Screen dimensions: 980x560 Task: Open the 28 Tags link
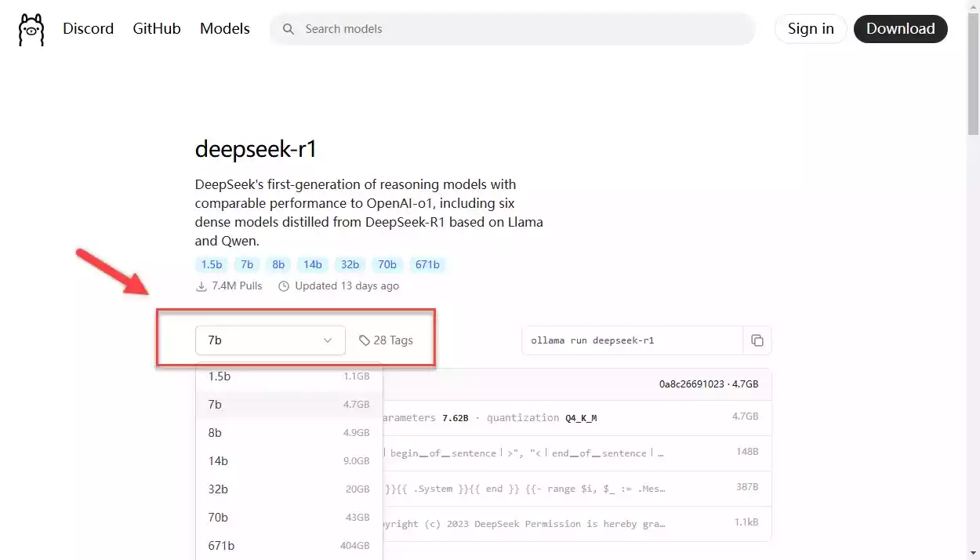pyautogui.click(x=386, y=340)
